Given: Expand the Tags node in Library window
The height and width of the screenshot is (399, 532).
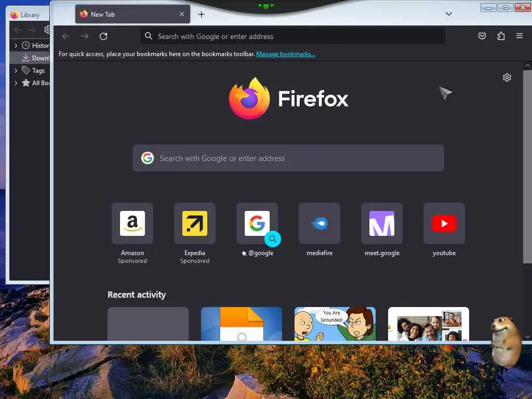Looking at the screenshot, I should (x=16, y=71).
